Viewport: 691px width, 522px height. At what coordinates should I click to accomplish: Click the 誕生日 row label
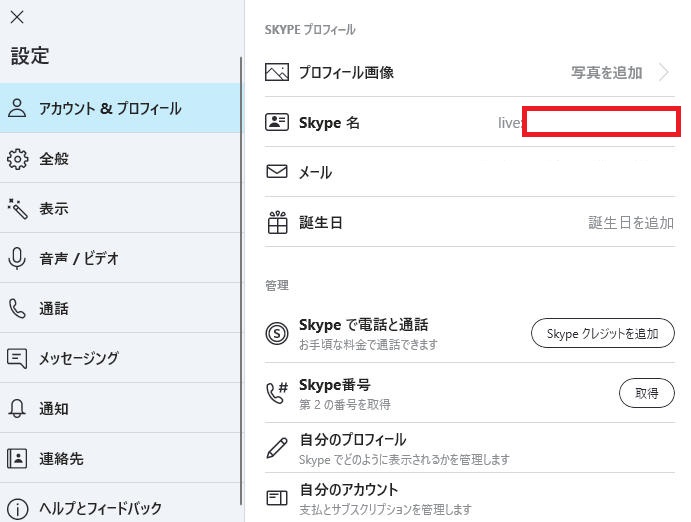click(320, 222)
